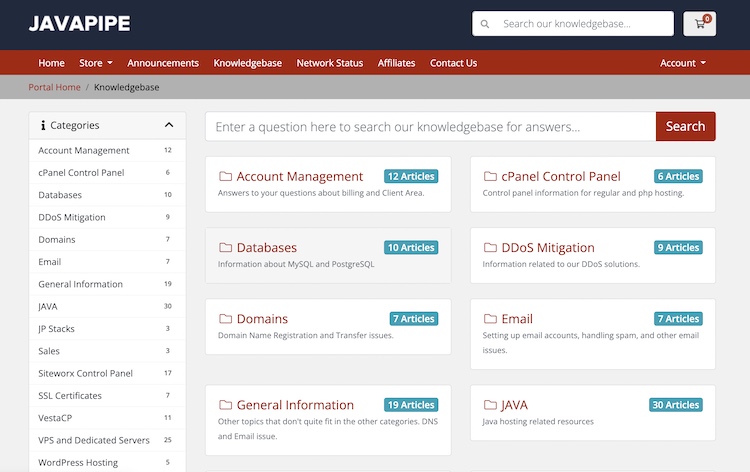Click the Databases folder icon
This screenshot has width=750, height=472.
[x=225, y=248]
